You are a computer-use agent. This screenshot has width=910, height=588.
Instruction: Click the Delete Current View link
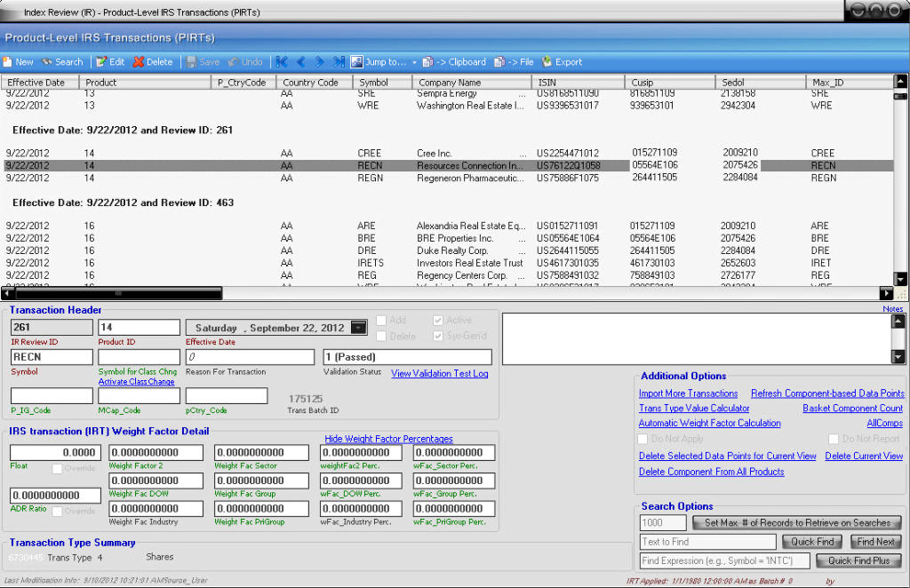coord(864,457)
